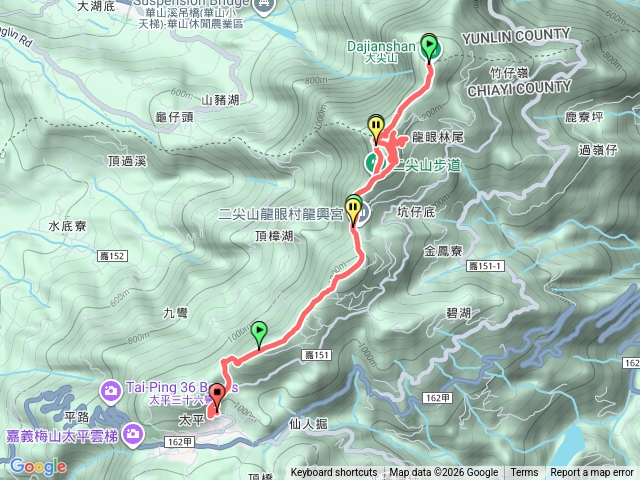Viewport: 640px width, 480px height.
Task: Select the yellow pause marker at 龍興宮
Action: click(x=353, y=211)
